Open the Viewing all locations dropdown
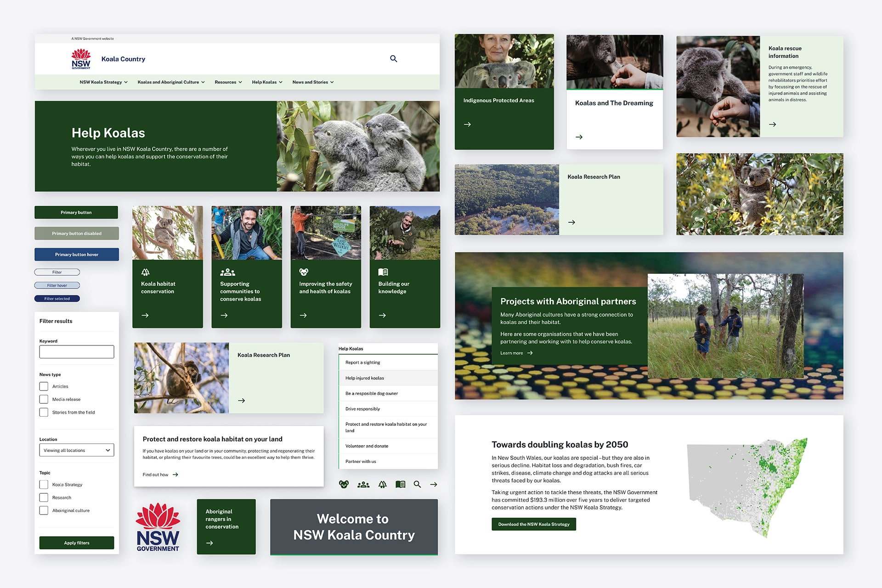The width and height of the screenshot is (882, 588). click(76, 450)
